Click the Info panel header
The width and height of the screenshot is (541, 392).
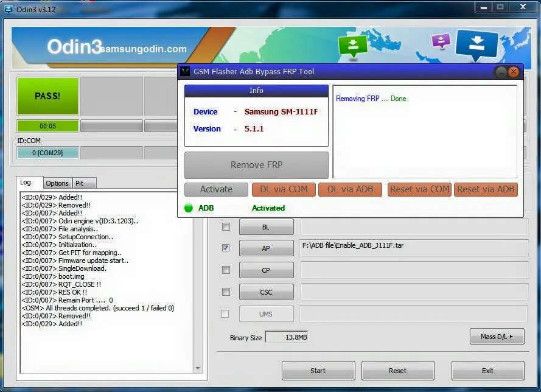[256, 91]
